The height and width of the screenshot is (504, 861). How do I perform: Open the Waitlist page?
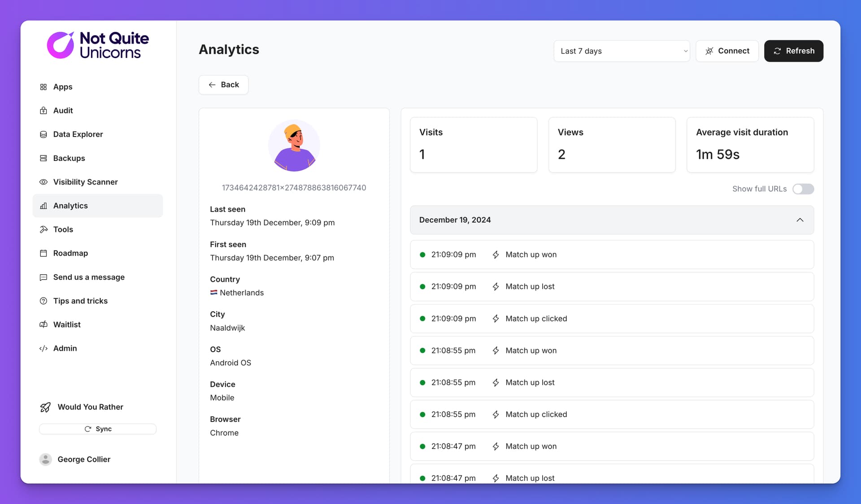98,325
